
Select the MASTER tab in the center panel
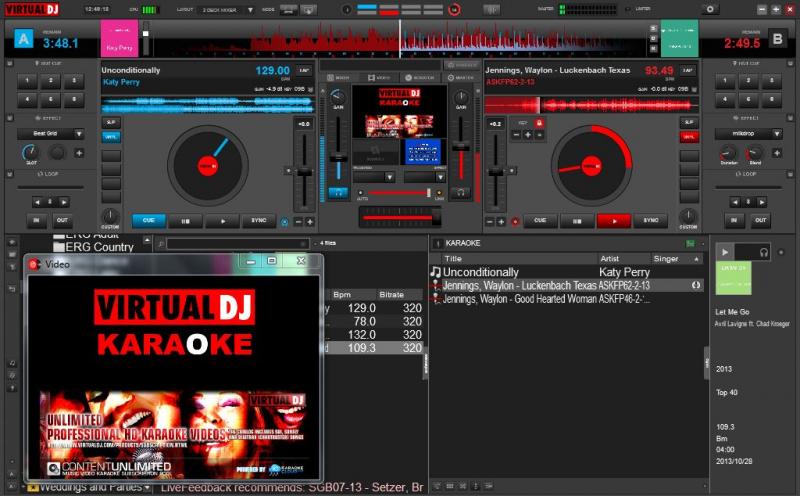click(x=461, y=78)
